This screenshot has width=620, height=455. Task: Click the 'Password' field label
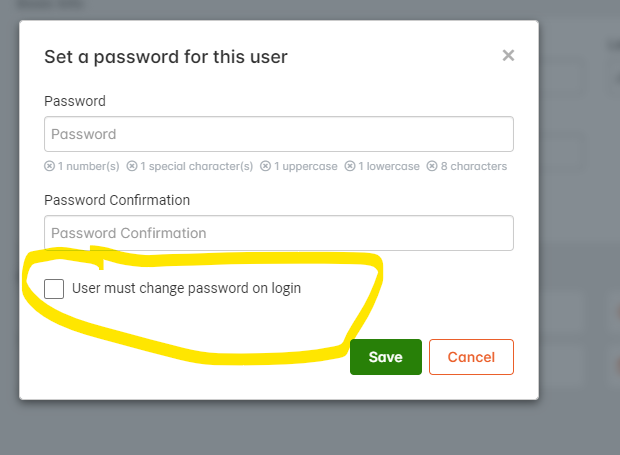75,101
